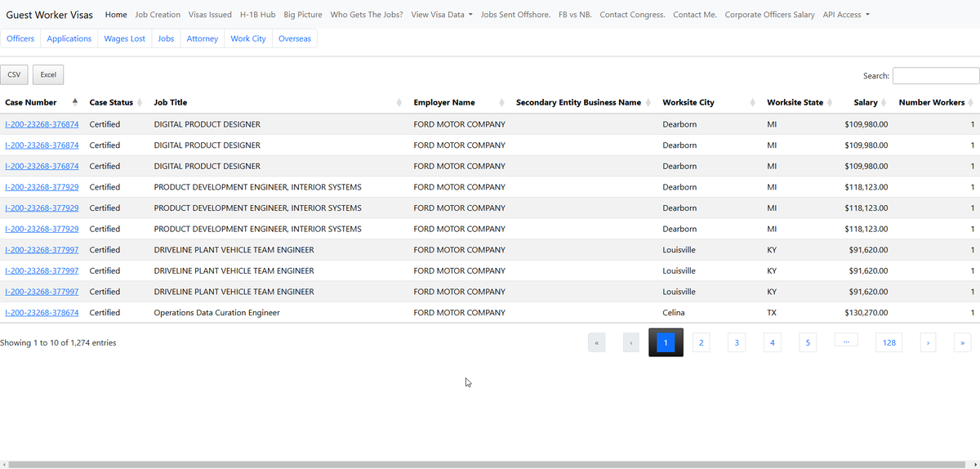Switch to Work City tab

(x=248, y=38)
